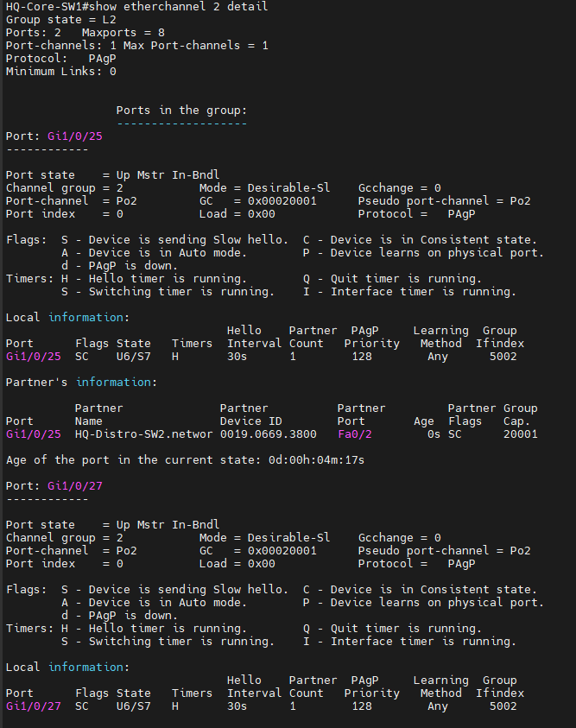Click the first 'Mode = Desirable-Sl' text
This screenshot has width=576, height=728.
[264, 187]
